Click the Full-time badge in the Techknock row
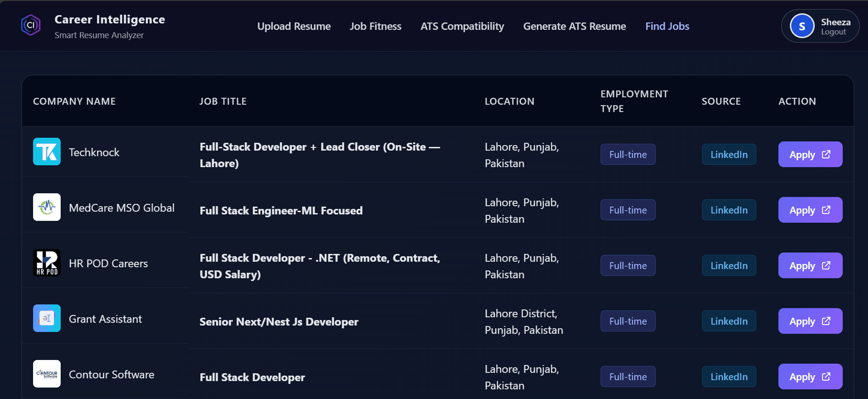 coord(628,154)
